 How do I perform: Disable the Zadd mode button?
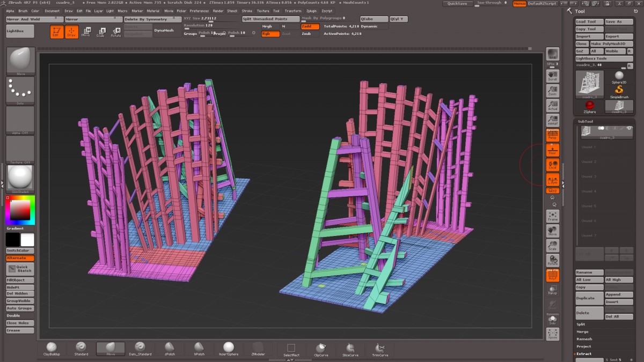(310, 26)
